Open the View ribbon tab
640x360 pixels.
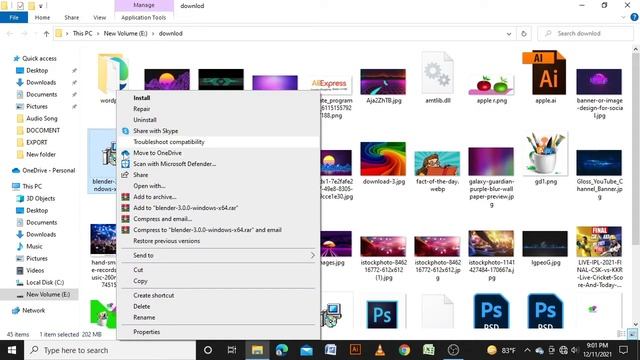[x=99, y=18]
